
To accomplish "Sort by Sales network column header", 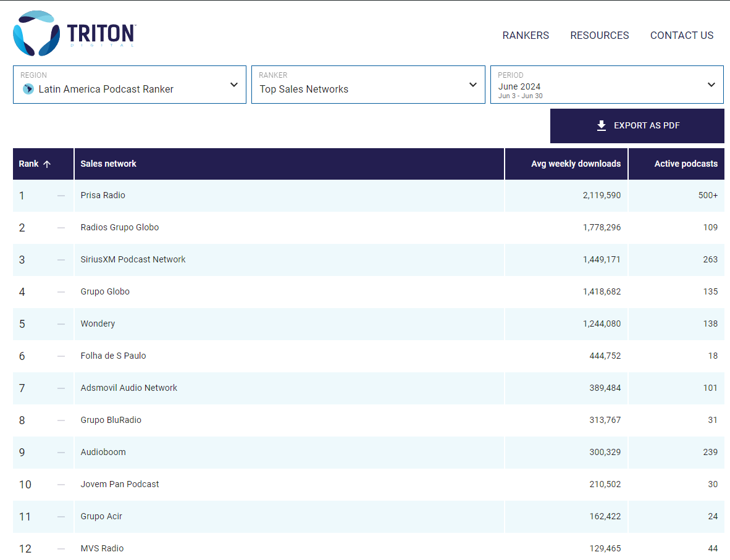I will 289,164.
